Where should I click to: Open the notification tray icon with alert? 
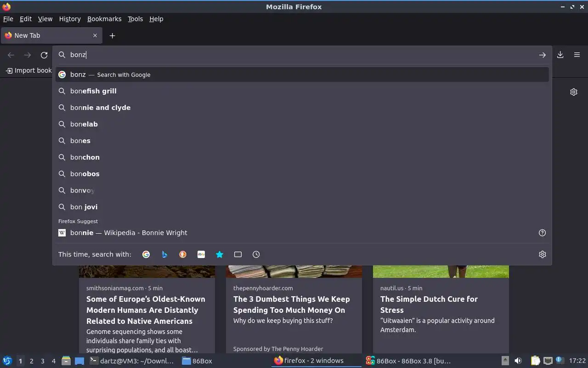point(560,361)
